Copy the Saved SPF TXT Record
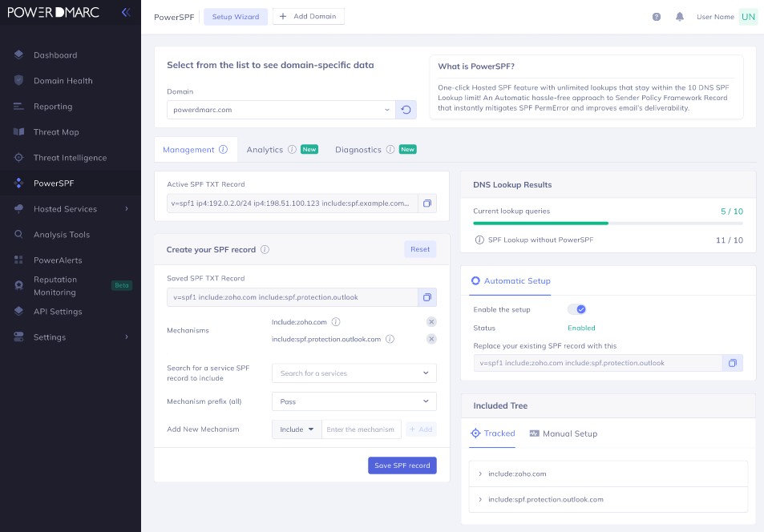Screen dimensions: 764x532 (427, 297)
